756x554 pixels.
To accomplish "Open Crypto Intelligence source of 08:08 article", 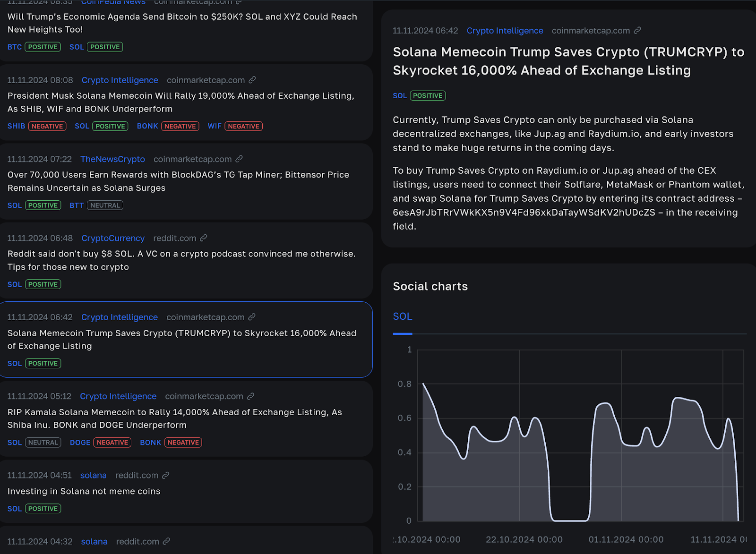I will point(120,80).
